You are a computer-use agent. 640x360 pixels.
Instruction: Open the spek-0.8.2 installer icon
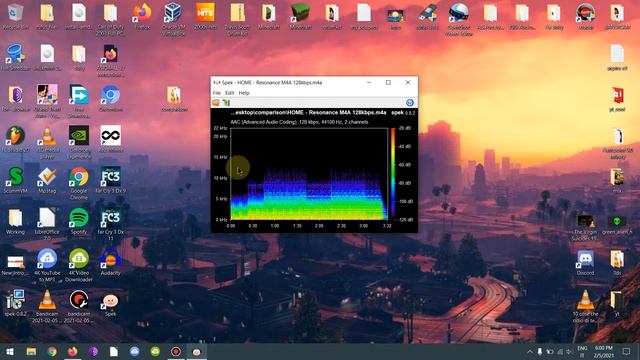click(x=16, y=303)
